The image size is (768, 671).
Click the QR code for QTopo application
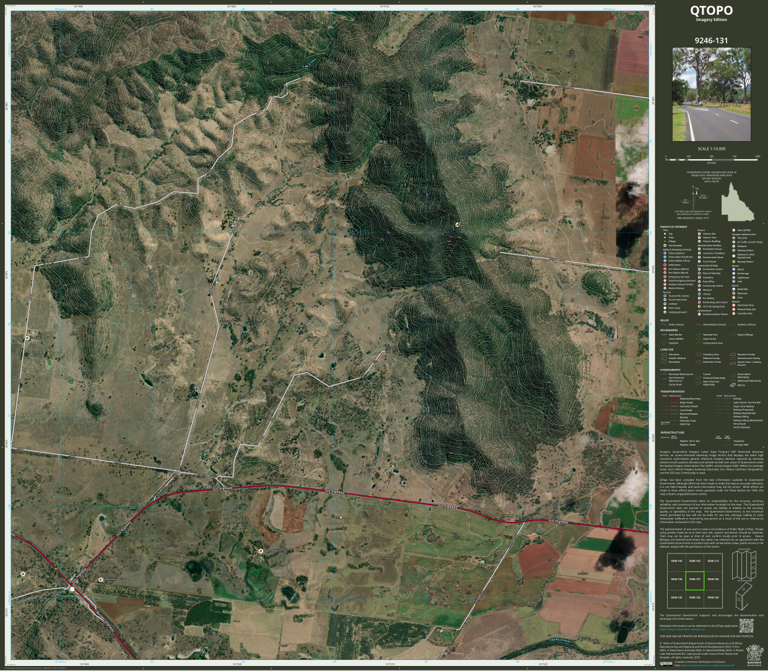[746, 625]
